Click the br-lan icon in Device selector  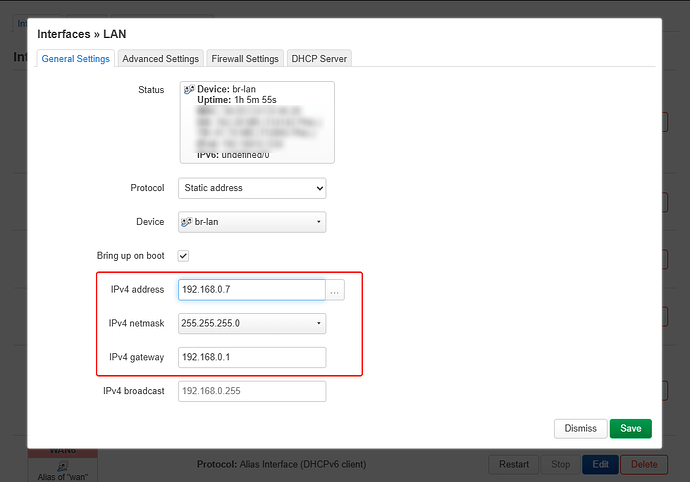click(x=187, y=221)
